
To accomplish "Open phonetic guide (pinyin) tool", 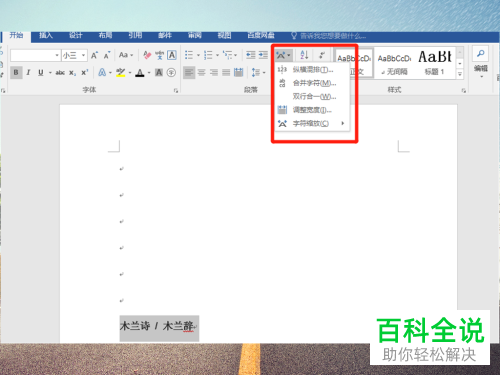I will 160,55.
